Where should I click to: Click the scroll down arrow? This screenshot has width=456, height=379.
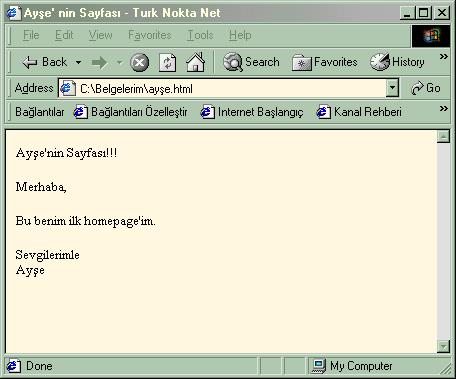[443, 346]
